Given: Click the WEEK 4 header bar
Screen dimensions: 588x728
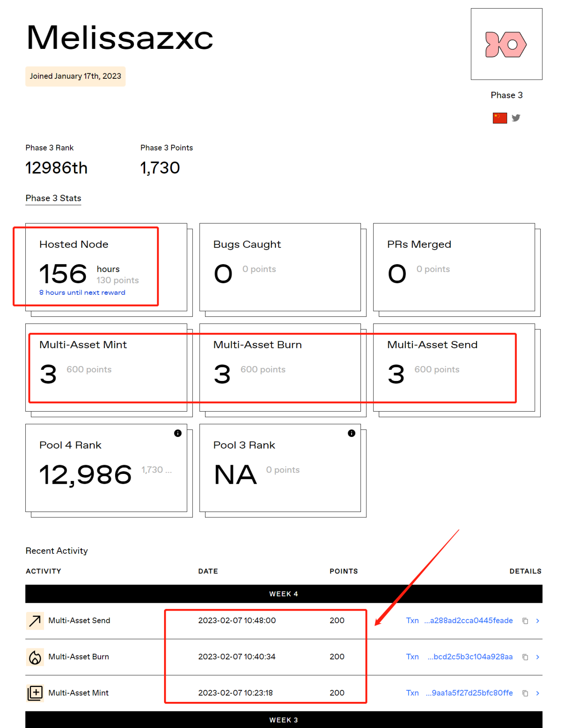Looking at the screenshot, I should (x=283, y=594).
